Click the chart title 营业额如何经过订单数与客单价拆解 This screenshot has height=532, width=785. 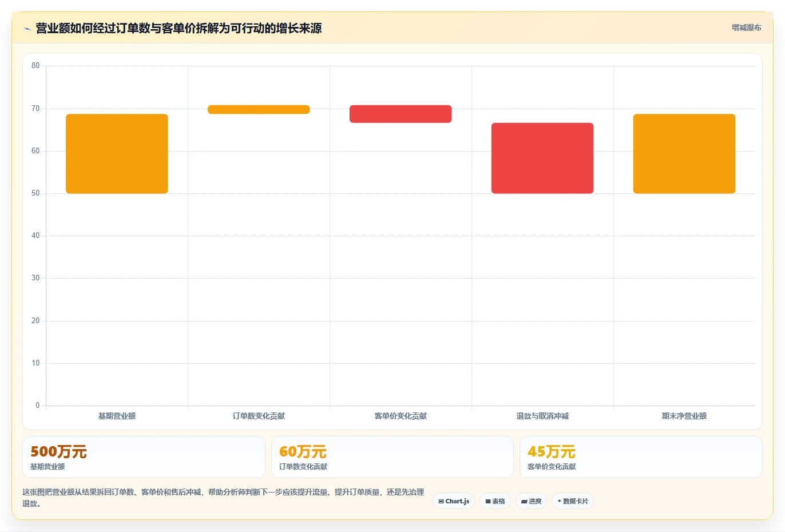tap(179, 28)
